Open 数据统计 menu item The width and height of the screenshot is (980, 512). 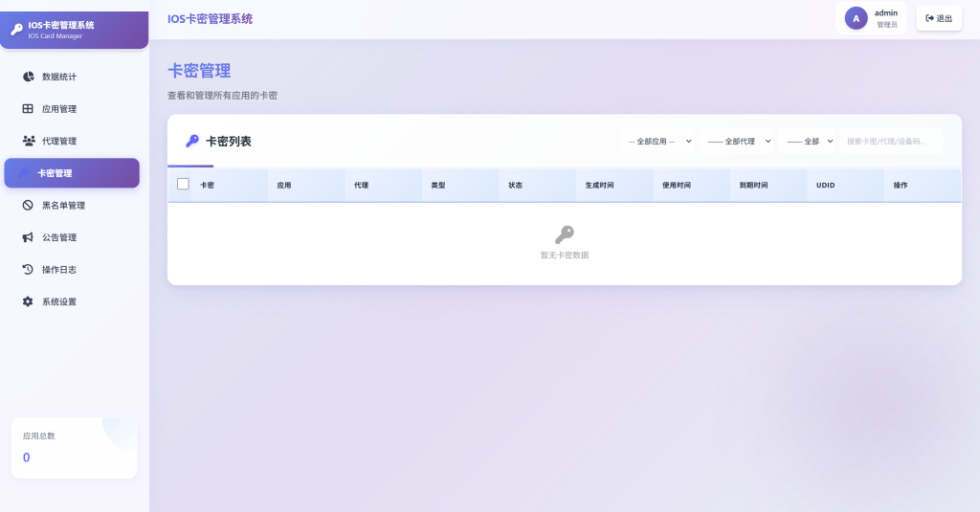coord(72,77)
